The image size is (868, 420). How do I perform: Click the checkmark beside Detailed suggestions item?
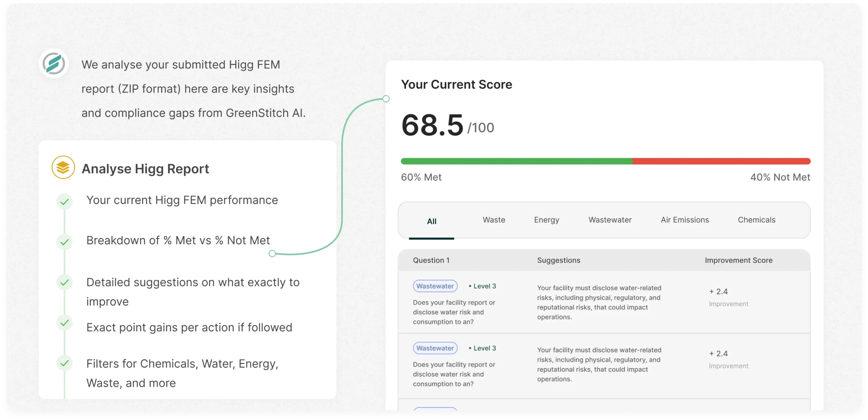(64, 282)
